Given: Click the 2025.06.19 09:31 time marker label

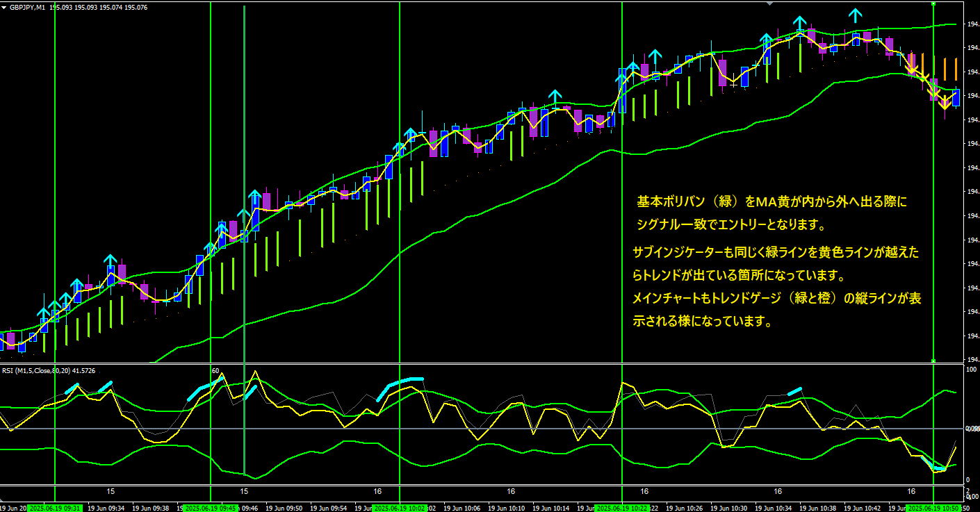Looking at the screenshot, I should click(x=55, y=508).
